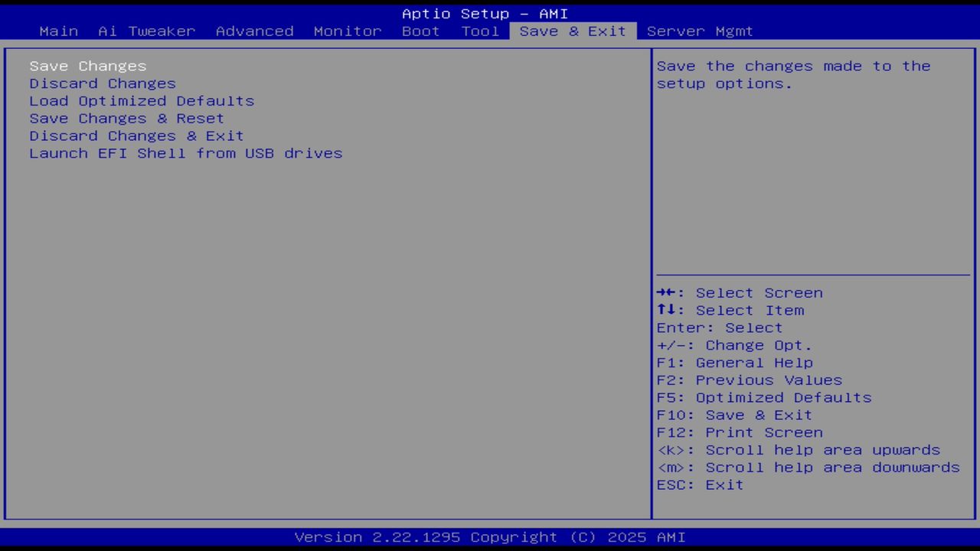Switch to the Advanced tab
The width and height of the screenshot is (980, 551).
coord(254,31)
